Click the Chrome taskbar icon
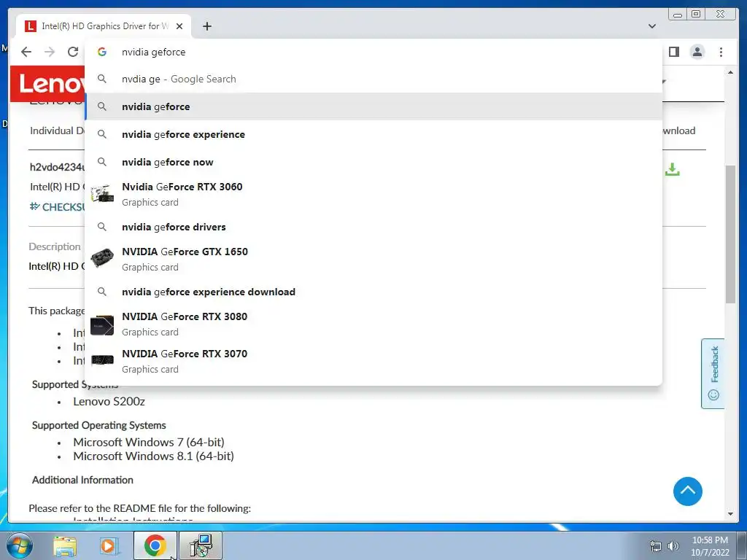 tap(155, 545)
